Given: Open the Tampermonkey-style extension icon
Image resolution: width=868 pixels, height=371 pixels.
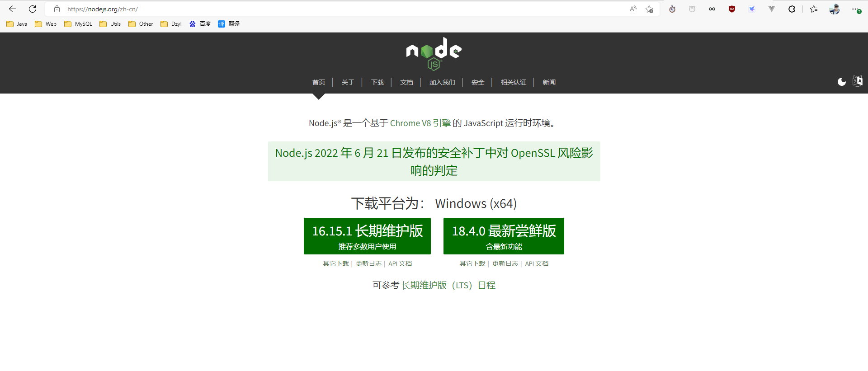Looking at the screenshot, I should click(x=672, y=9).
